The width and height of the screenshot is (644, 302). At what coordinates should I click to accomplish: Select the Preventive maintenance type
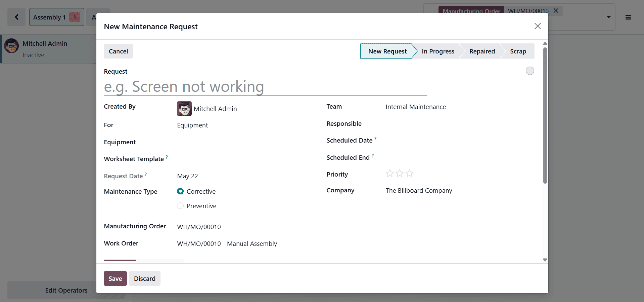pyautogui.click(x=180, y=206)
